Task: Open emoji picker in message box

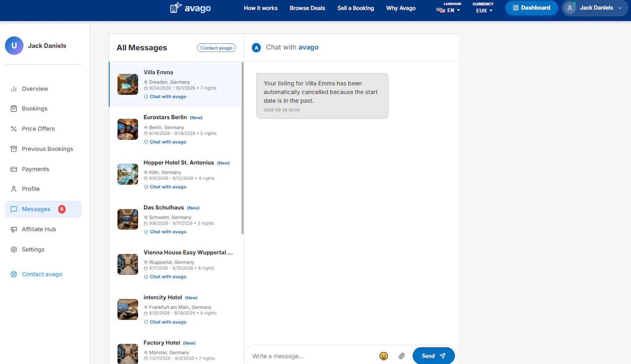Action: 384,356
